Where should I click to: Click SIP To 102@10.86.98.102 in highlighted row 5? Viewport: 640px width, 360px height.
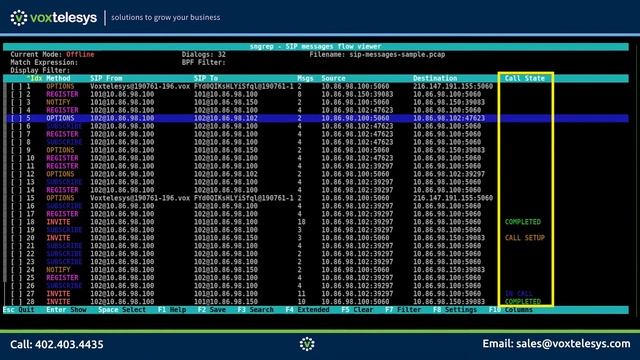(226, 118)
